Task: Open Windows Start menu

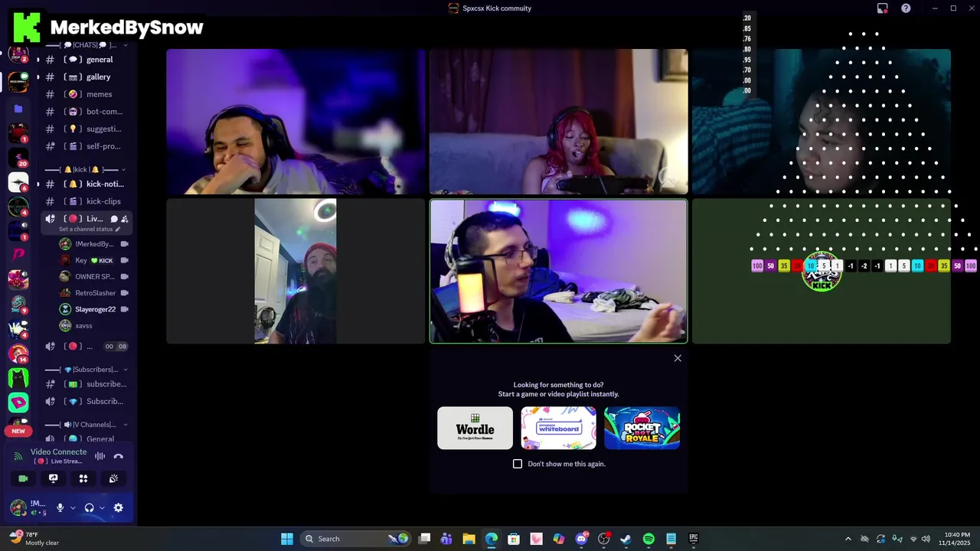Action: (287, 539)
